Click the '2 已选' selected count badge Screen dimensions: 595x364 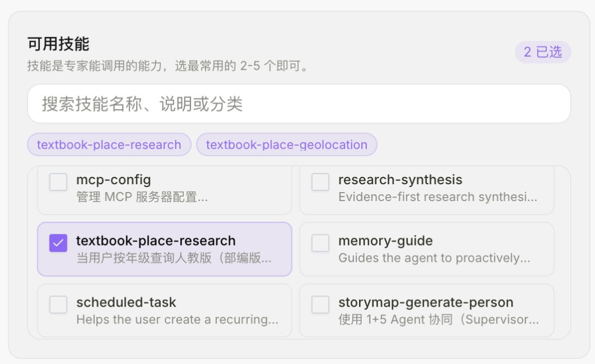click(543, 52)
